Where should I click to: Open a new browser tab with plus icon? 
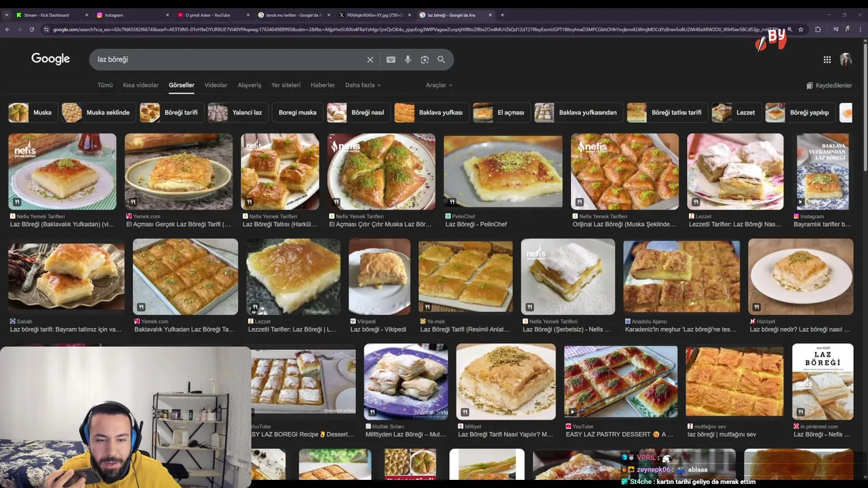pos(502,15)
